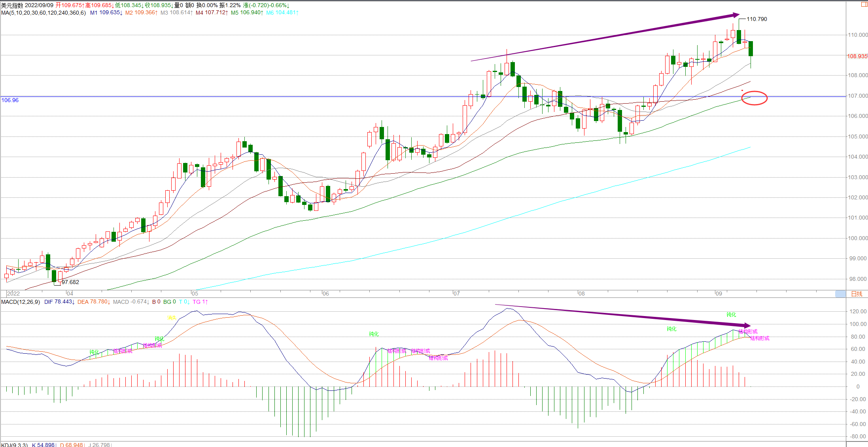The image size is (868, 447).
Task: Click the TG 1 value in MACD header
Action: click(200, 302)
